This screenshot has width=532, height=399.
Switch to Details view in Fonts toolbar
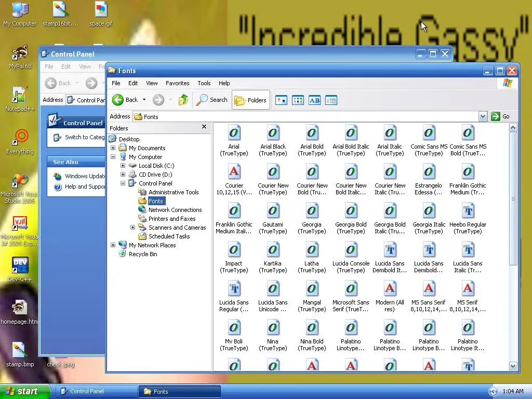331,100
